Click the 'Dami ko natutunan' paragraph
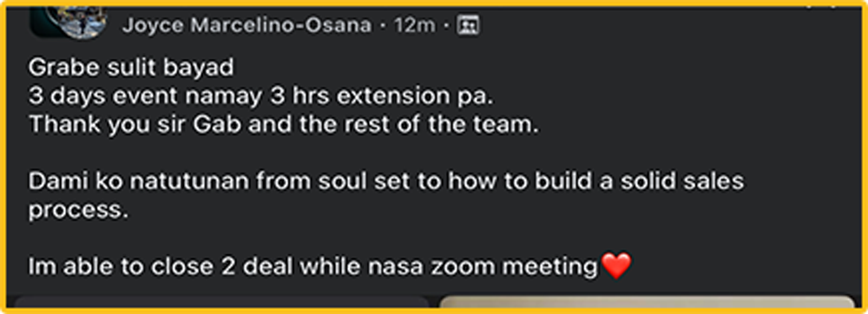 point(386,196)
